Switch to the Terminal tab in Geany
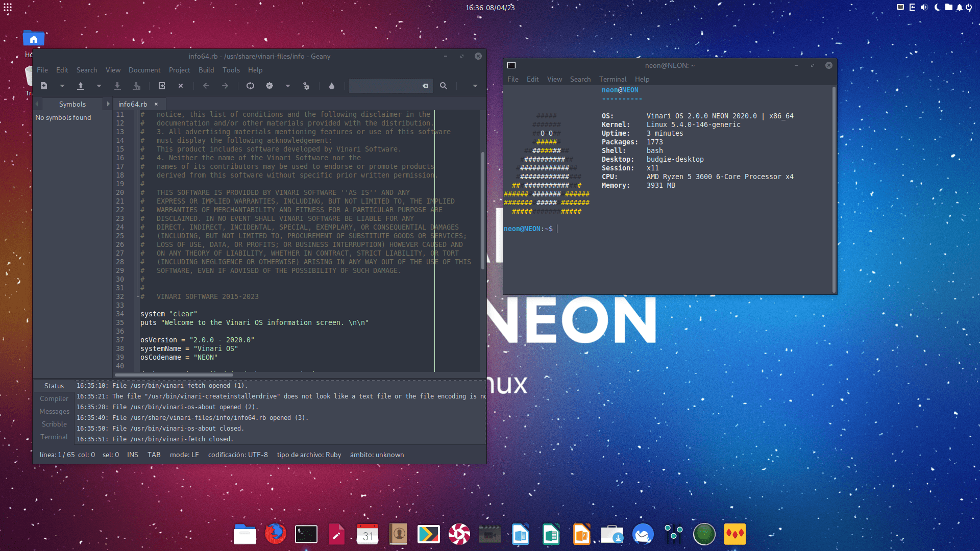 54,437
